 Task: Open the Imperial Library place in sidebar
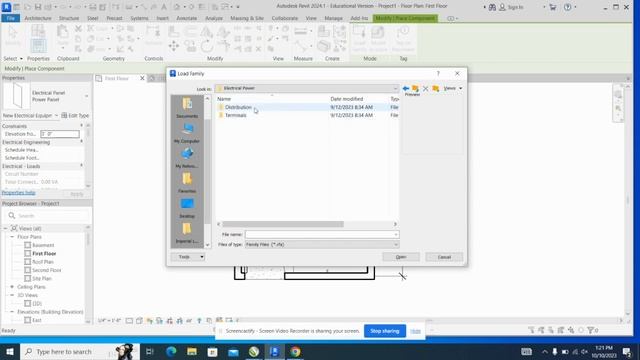187,233
